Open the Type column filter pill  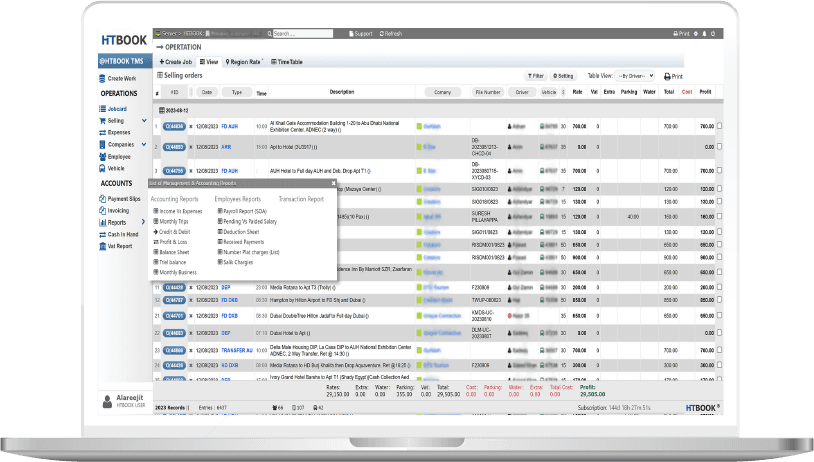pyautogui.click(x=237, y=92)
